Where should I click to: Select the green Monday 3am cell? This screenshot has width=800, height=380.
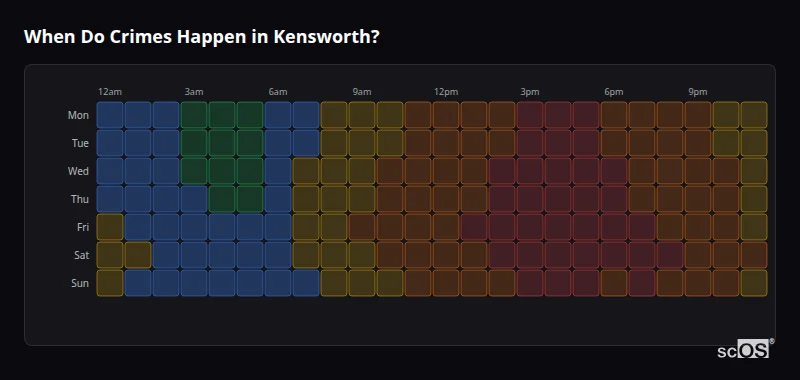(x=194, y=115)
